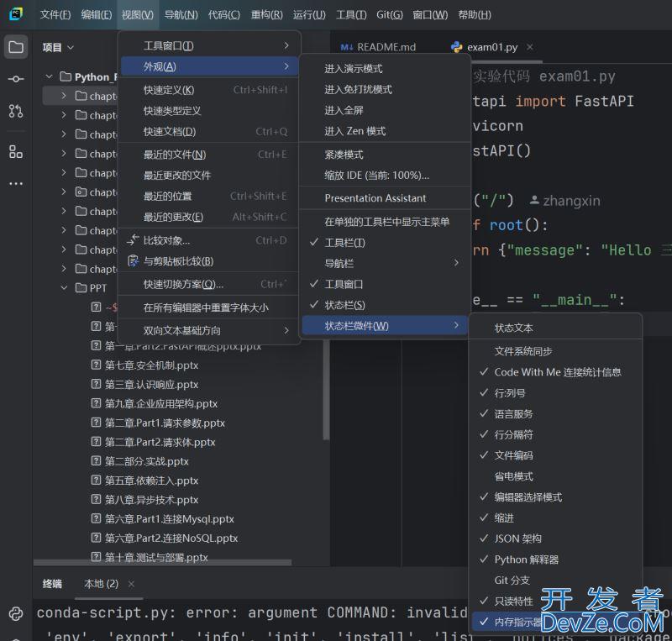Screen dimensions: 672x641
Task: Collapse the Python_F root project folder
Action: 50,76
